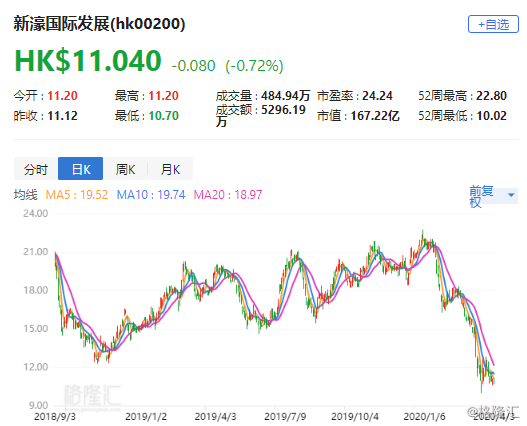Click the MA5 : 19.52 indicator label
Screen dimensions: 527x426
77,195
